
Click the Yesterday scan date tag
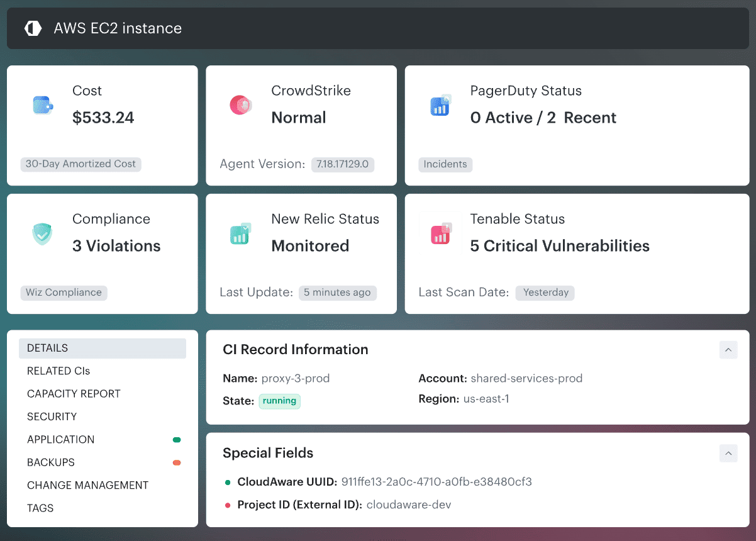click(545, 293)
